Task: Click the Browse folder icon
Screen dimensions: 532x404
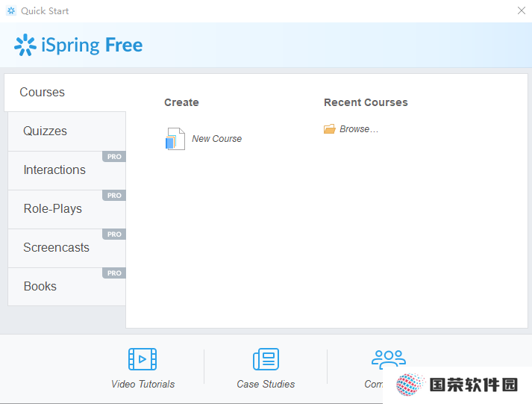Action: [x=330, y=129]
